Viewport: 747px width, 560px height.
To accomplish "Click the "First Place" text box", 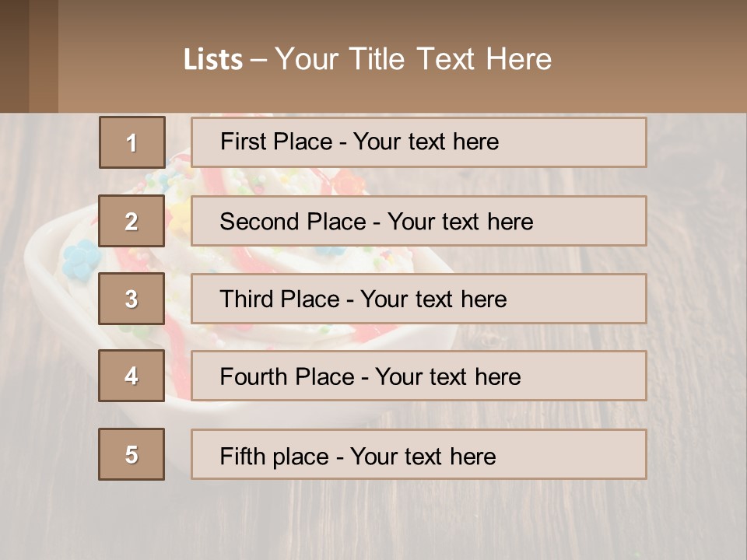I will (x=419, y=142).
